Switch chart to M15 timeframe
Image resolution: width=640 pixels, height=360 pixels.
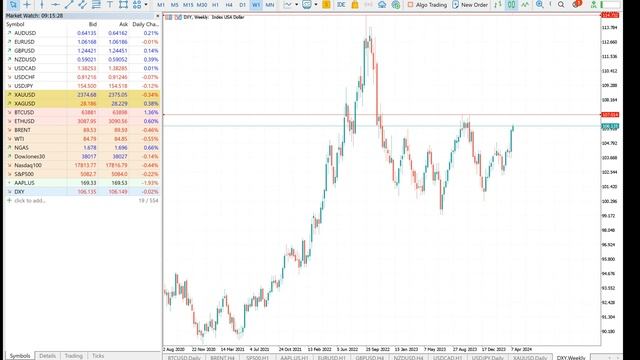tap(188, 5)
